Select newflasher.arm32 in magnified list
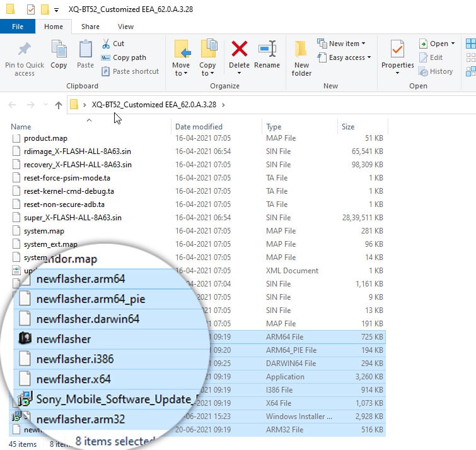 (81, 419)
